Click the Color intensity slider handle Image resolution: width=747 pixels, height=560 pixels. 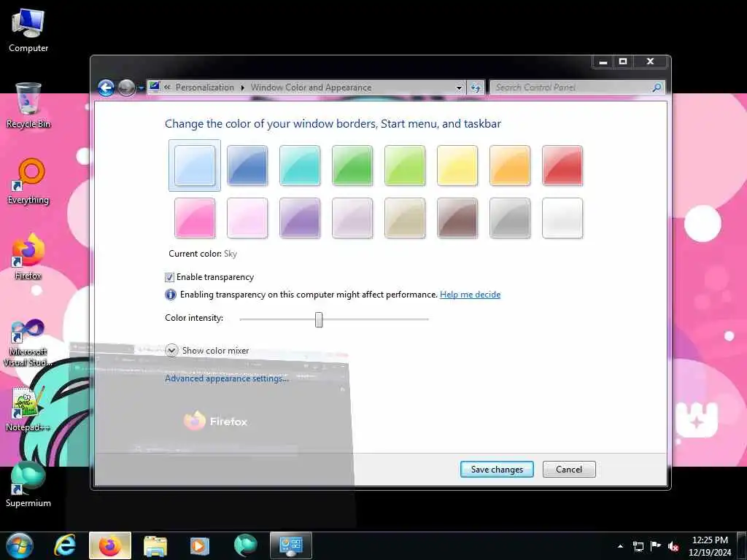pos(319,319)
